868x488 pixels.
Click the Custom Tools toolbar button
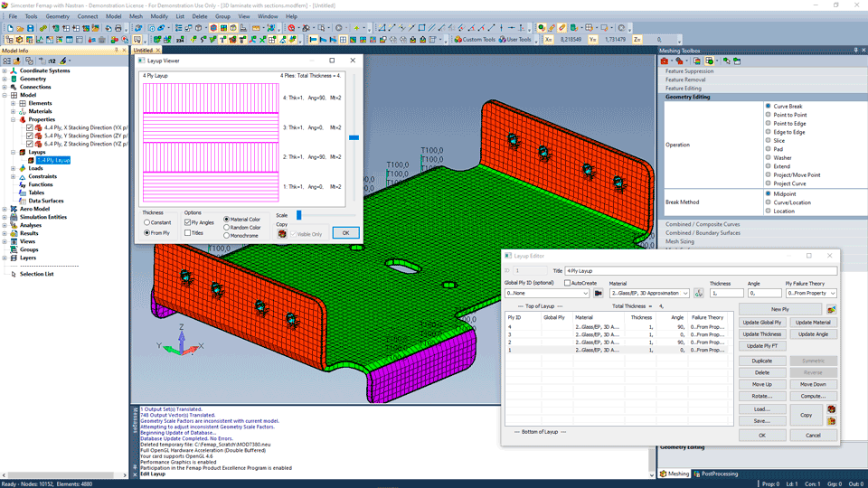point(475,39)
